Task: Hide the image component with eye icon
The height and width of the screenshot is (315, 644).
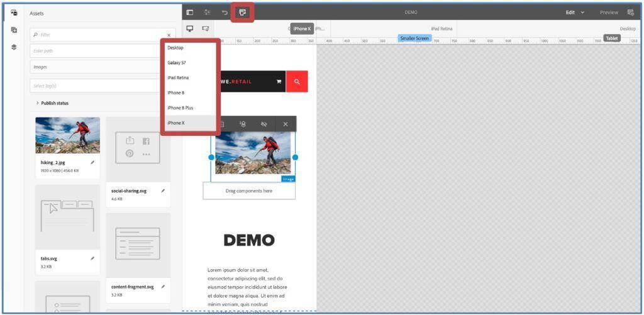Action: coord(264,124)
